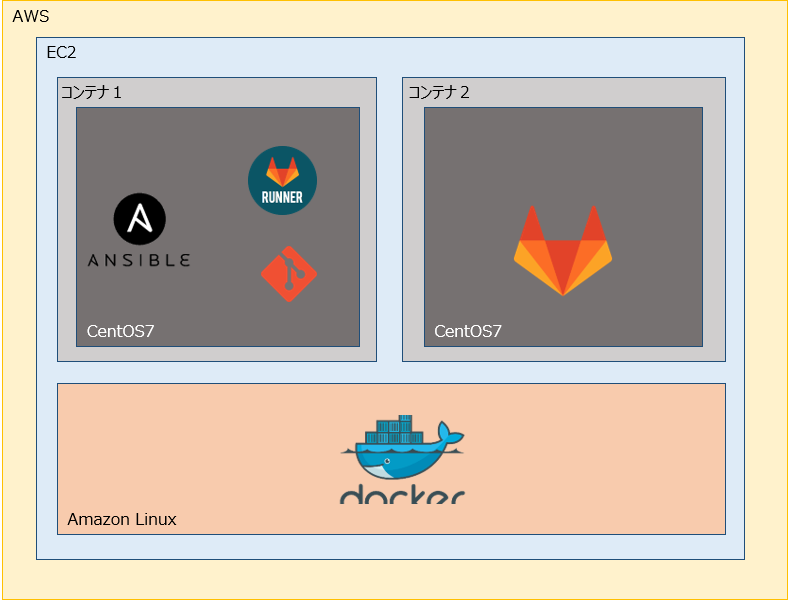Click the EC2 label
The height and width of the screenshot is (603, 791).
pyautogui.click(x=61, y=52)
